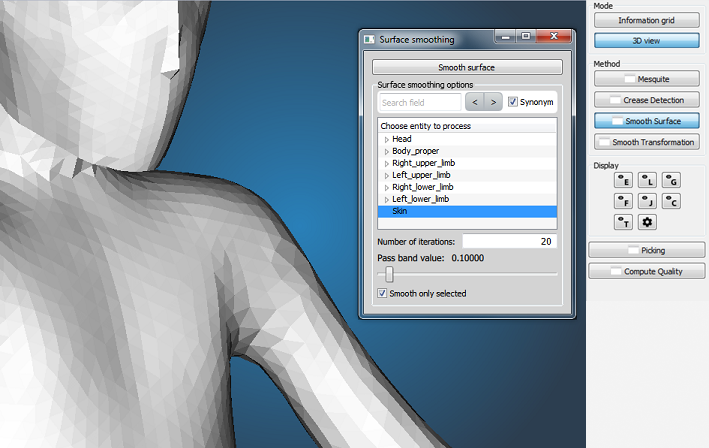The width and height of the screenshot is (709, 448).
Task: Choose the Smooth Transformation method
Action: click(x=647, y=142)
